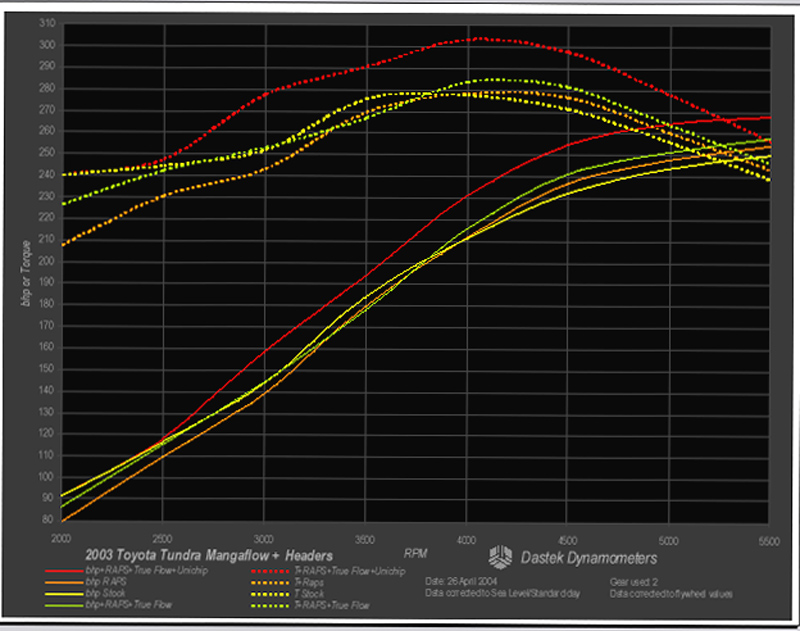The image size is (800, 631).
Task: Click the 260 value on the y-axis
Action: tap(47, 131)
